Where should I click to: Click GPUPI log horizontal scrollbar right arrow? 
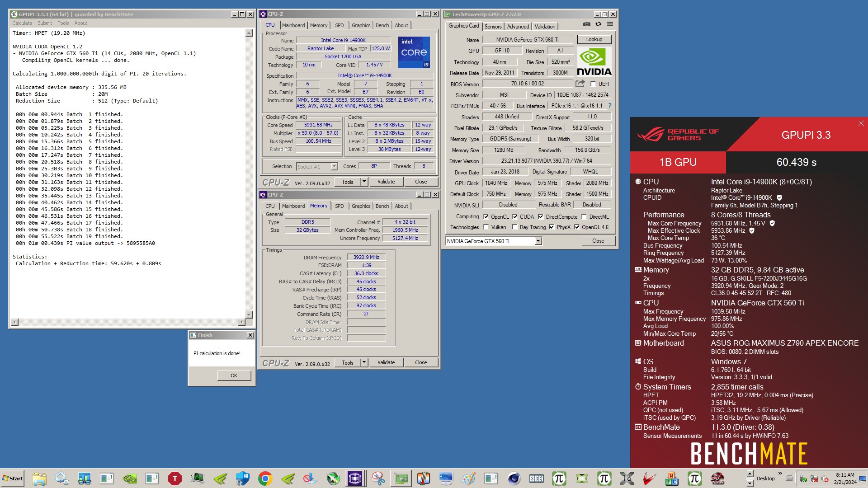[x=241, y=322]
